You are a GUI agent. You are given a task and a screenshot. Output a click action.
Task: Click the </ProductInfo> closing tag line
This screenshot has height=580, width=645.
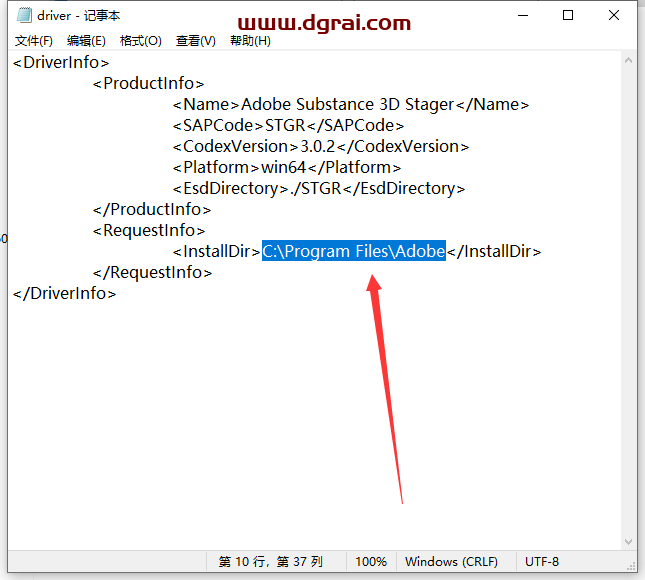(152, 209)
